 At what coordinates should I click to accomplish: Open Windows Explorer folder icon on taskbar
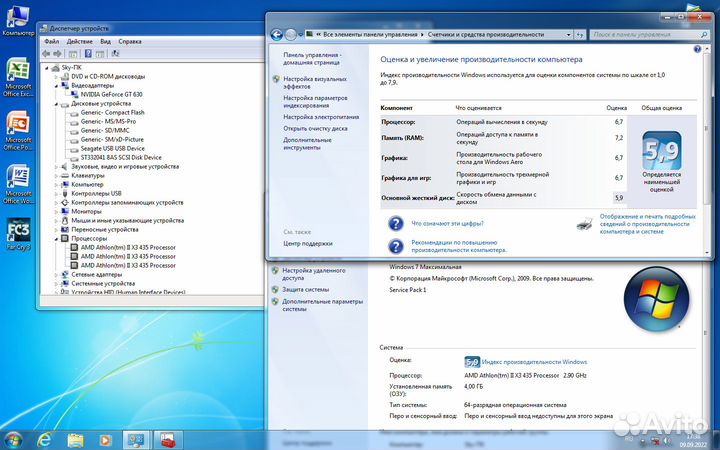(x=75, y=440)
